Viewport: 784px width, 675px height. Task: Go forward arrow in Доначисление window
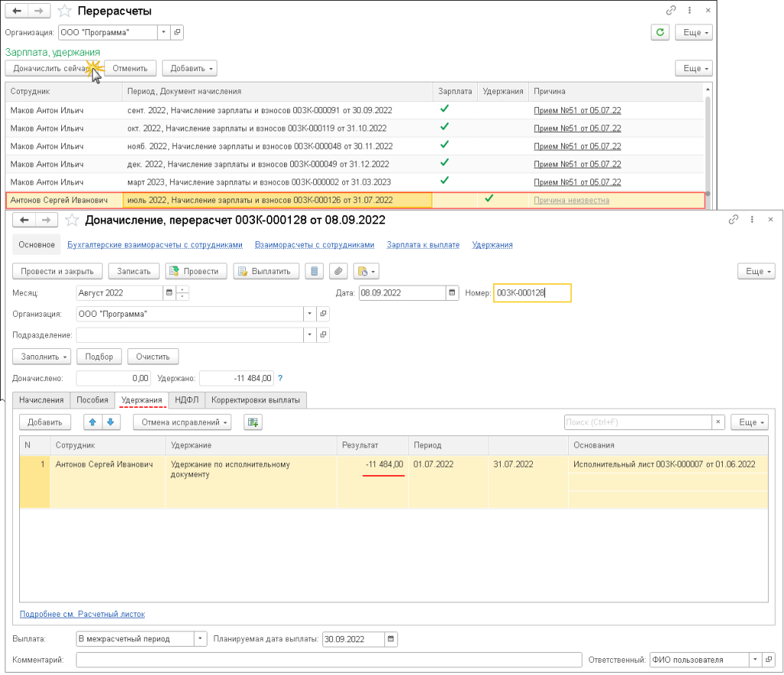pos(46,220)
